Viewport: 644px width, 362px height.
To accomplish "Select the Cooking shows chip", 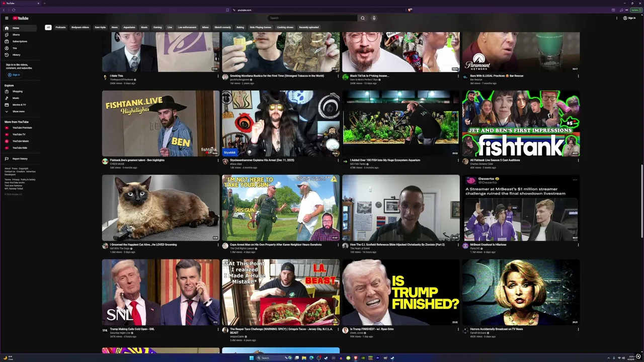I will tap(285, 27).
